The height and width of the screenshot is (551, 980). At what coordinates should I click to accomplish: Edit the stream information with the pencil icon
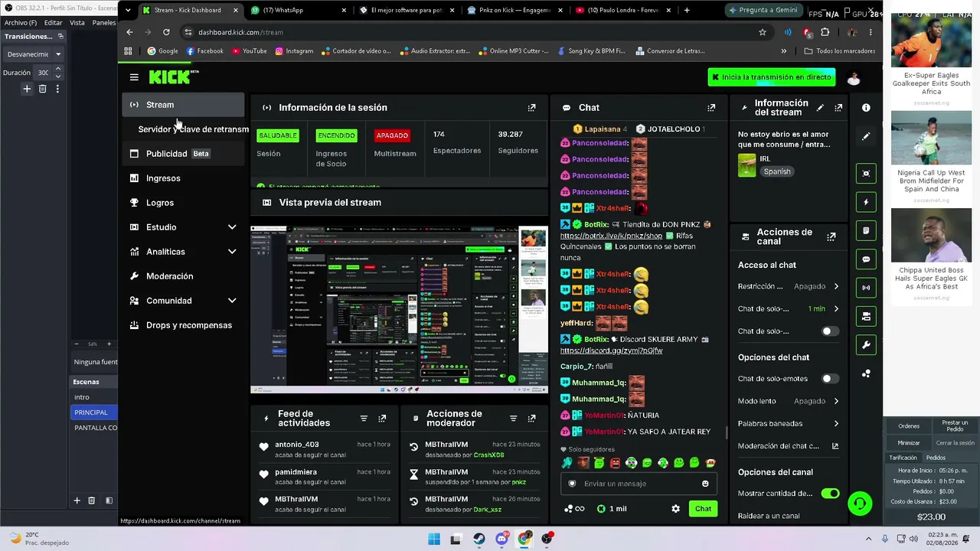click(x=820, y=108)
